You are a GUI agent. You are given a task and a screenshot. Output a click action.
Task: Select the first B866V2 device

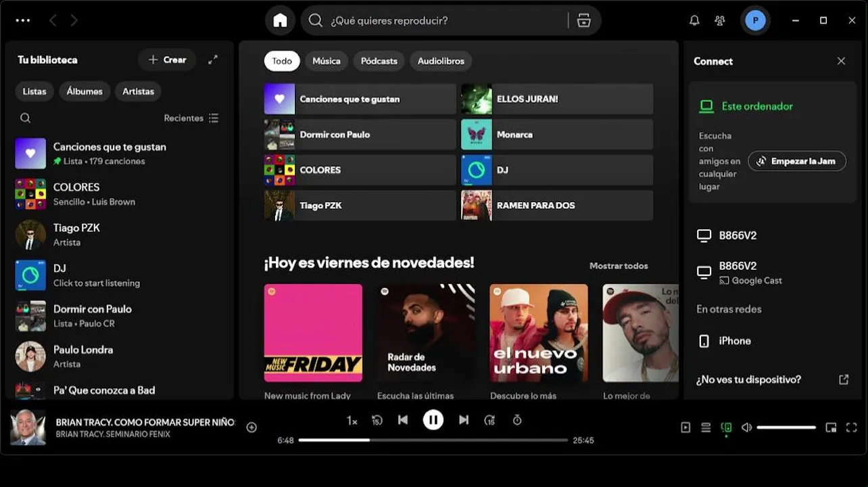coord(773,235)
